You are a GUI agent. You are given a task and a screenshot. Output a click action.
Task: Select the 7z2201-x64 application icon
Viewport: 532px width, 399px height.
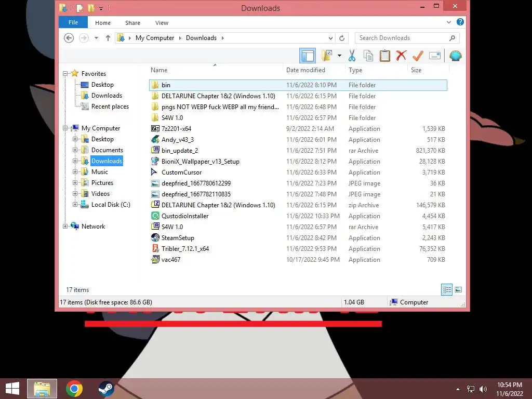[155, 129]
